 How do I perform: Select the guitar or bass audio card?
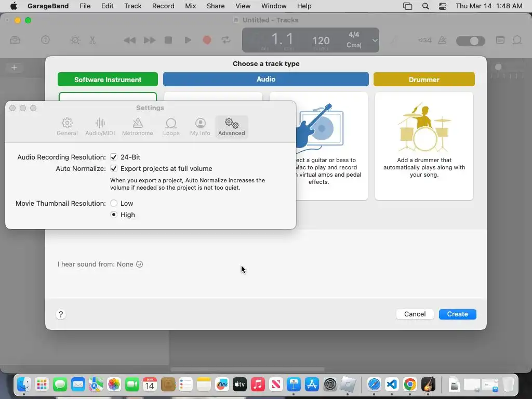331,146
